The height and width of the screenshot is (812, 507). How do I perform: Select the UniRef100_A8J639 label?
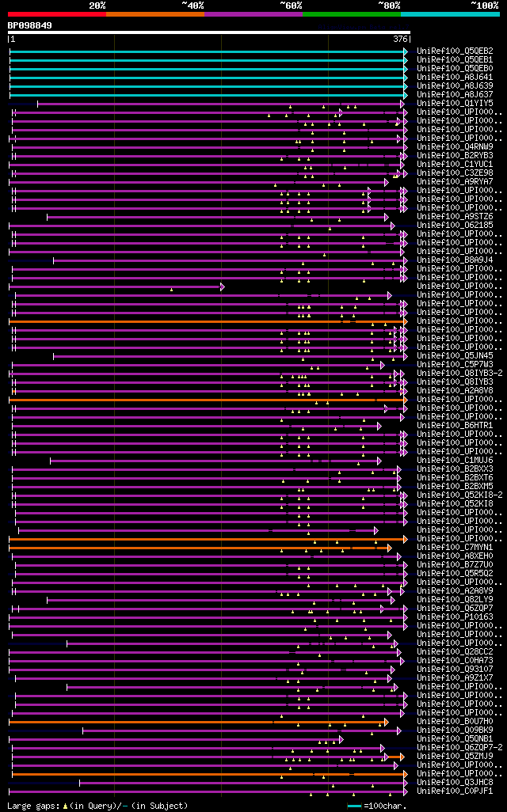[x=455, y=85]
